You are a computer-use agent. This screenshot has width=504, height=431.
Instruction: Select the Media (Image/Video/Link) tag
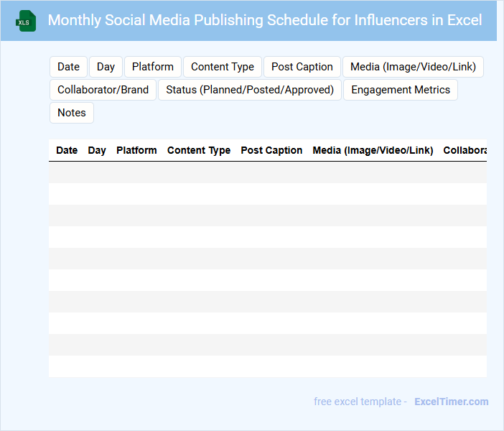point(413,67)
